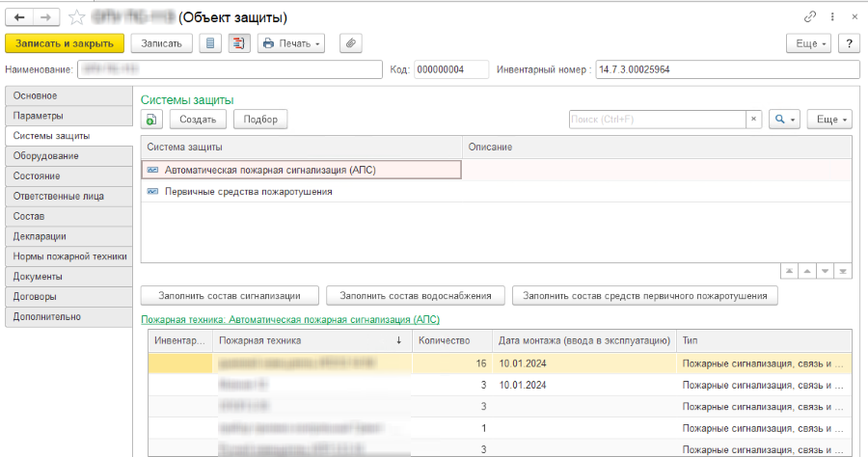Click the Система защиты column header
868x457 pixels.
(302, 148)
